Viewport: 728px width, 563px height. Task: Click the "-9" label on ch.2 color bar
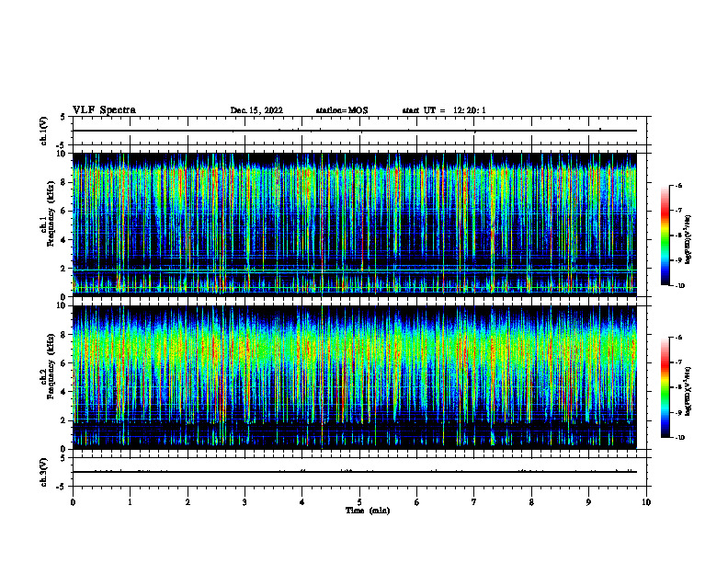679,412
